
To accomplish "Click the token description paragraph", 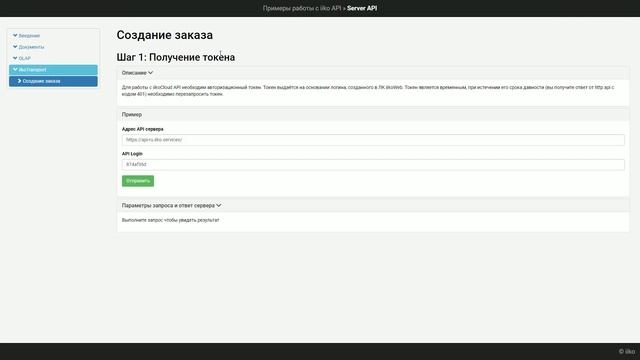I will tap(368, 91).
